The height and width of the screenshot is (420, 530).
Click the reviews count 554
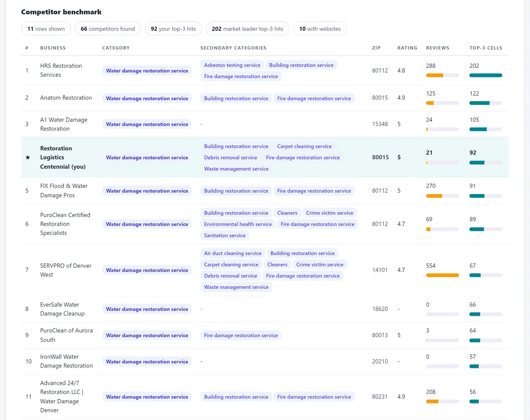[x=431, y=266]
